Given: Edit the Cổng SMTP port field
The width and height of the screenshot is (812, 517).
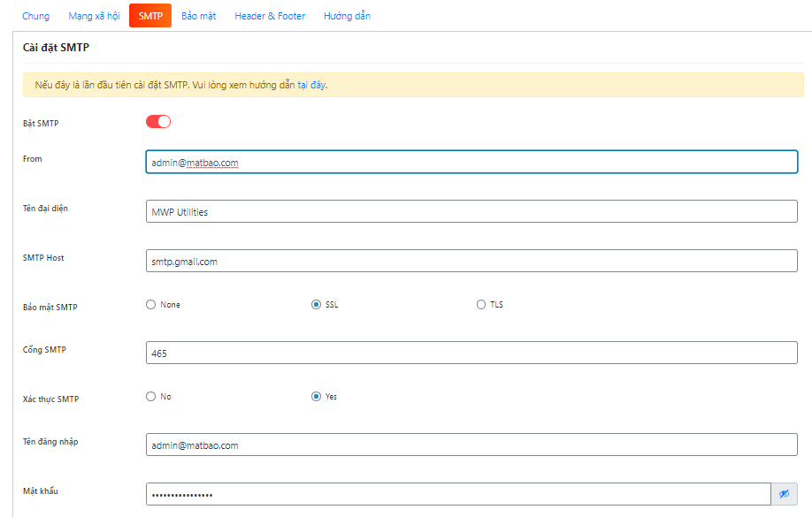Looking at the screenshot, I should pos(471,353).
